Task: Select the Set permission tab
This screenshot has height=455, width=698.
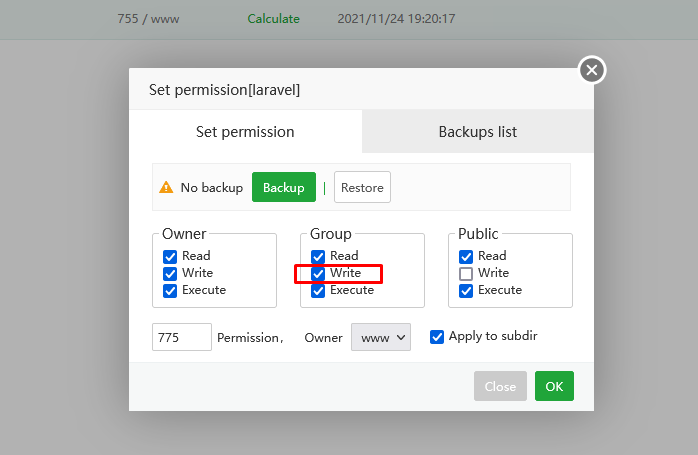Action: [245, 132]
